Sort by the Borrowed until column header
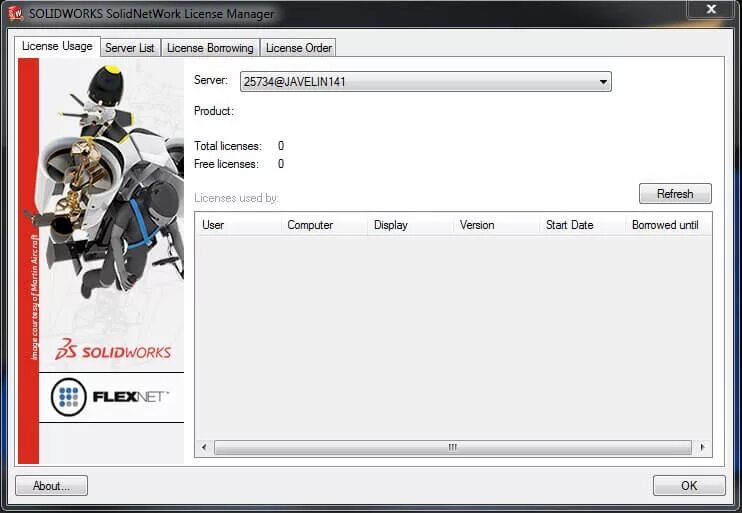Image resolution: width=742 pixels, height=513 pixels. click(x=668, y=225)
